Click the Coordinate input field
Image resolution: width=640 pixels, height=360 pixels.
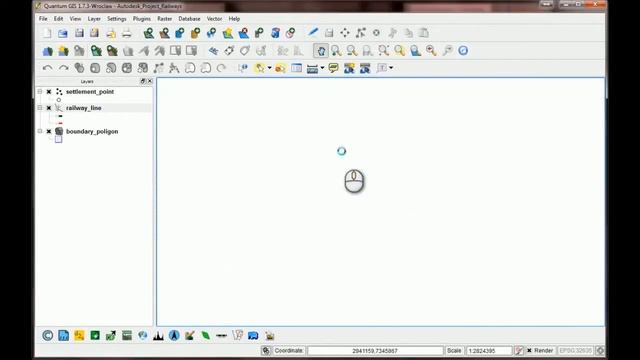coord(375,351)
